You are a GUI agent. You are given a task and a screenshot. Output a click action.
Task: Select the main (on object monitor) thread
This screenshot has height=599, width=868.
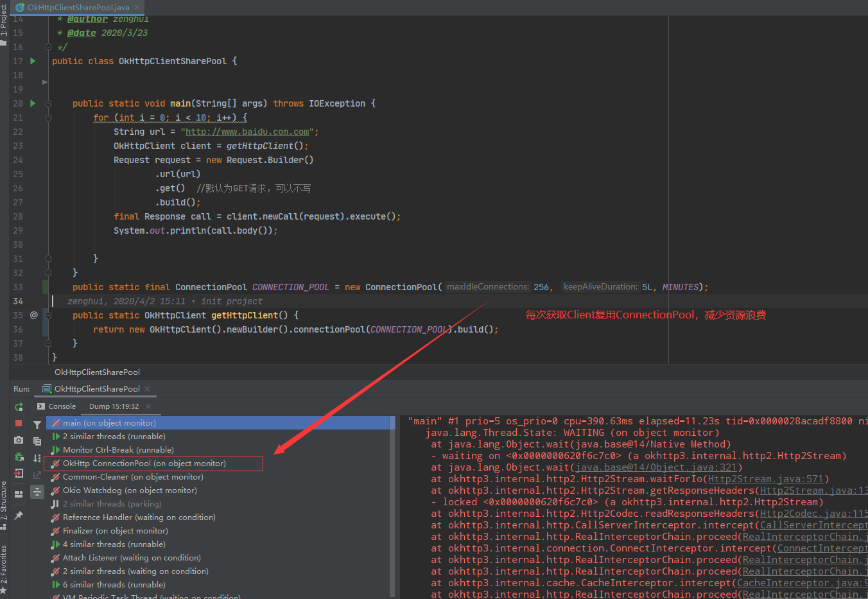click(219, 422)
